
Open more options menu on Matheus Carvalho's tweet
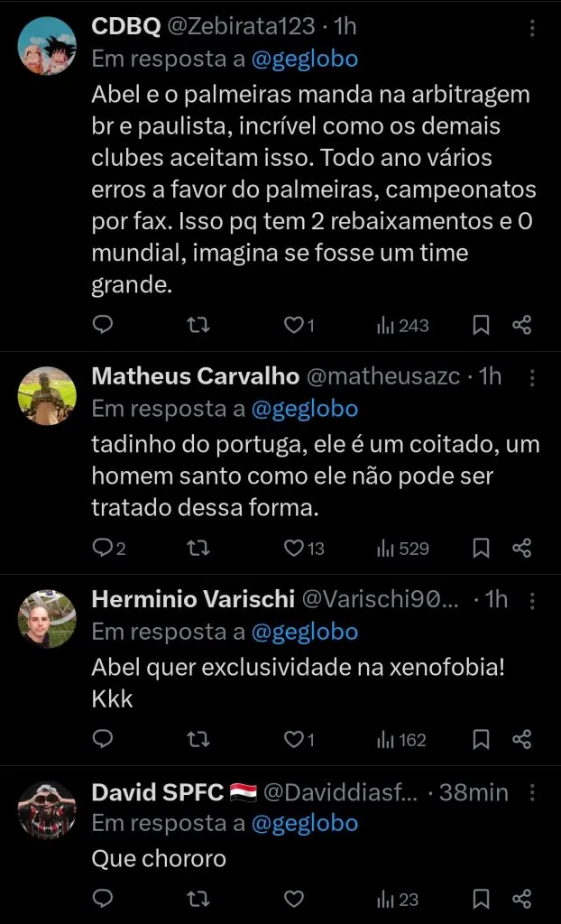point(532,377)
